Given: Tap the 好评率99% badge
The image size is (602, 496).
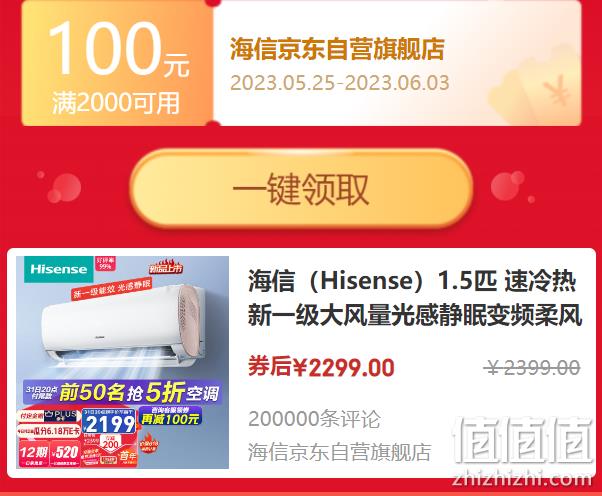Looking at the screenshot, I should (105, 263).
